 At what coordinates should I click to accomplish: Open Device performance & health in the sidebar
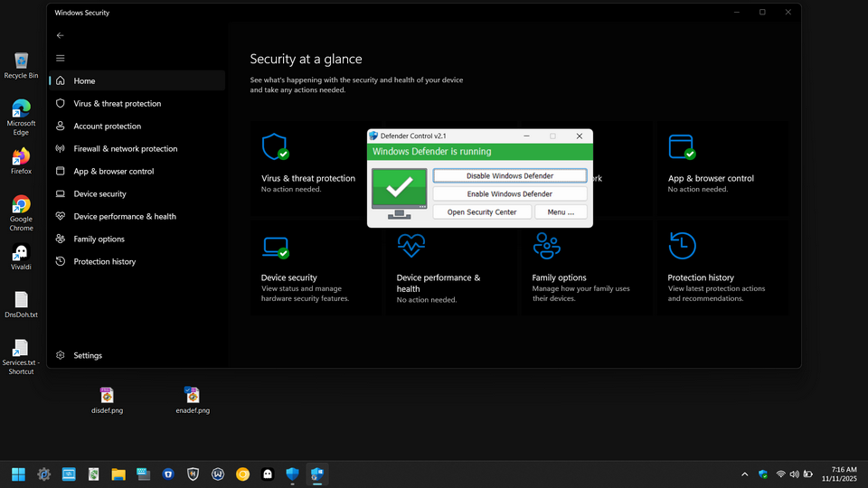click(x=137, y=216)
